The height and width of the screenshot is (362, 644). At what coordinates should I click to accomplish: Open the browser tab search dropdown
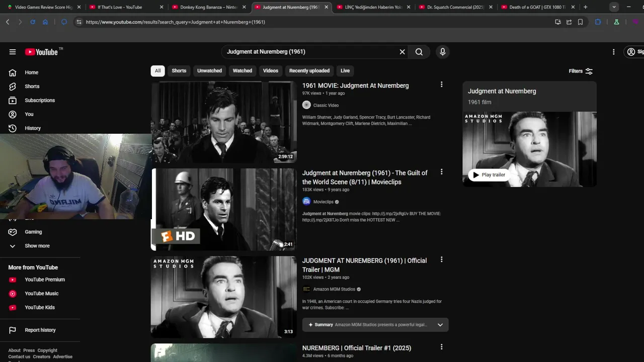point(614,7)
